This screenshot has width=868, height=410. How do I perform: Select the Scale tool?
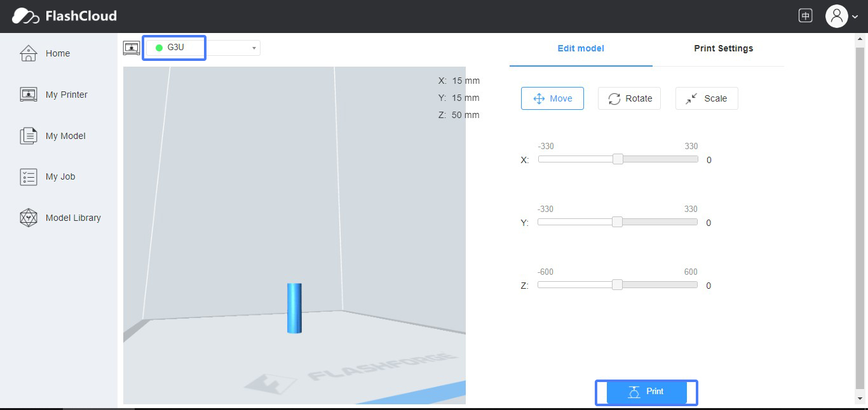click(706, 98)
